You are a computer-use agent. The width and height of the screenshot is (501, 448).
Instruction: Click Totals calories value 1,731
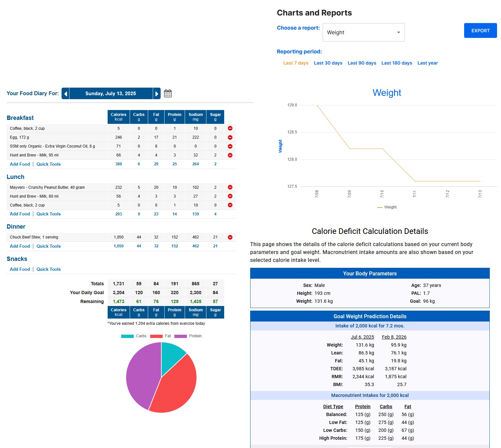pos(119,284)
